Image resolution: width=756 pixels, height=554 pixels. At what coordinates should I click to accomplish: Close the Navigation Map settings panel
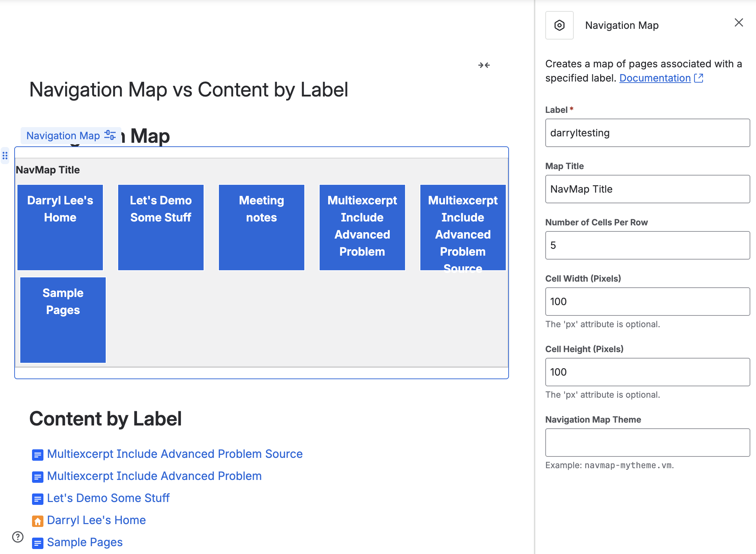739,23
